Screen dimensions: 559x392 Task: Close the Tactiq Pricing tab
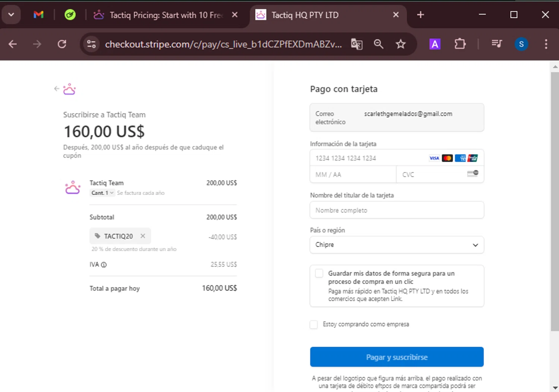click(235, 15)
